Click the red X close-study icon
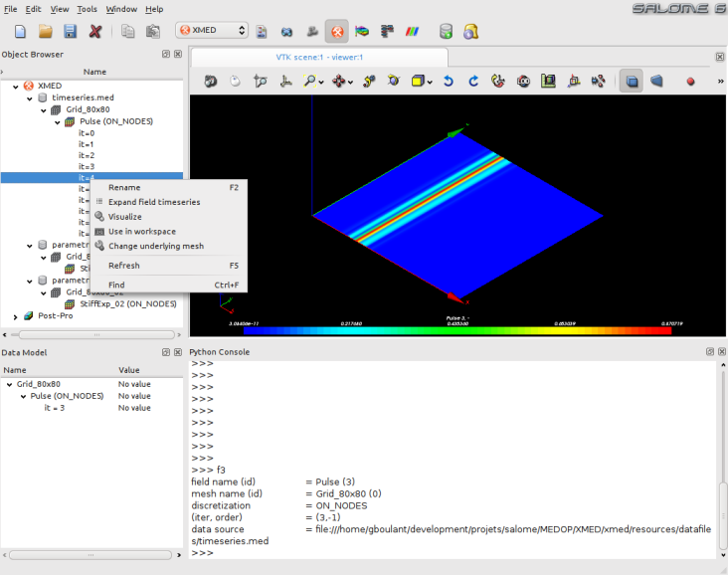The image size is (728, 575). pyautogui.click(x=95, y=31)
